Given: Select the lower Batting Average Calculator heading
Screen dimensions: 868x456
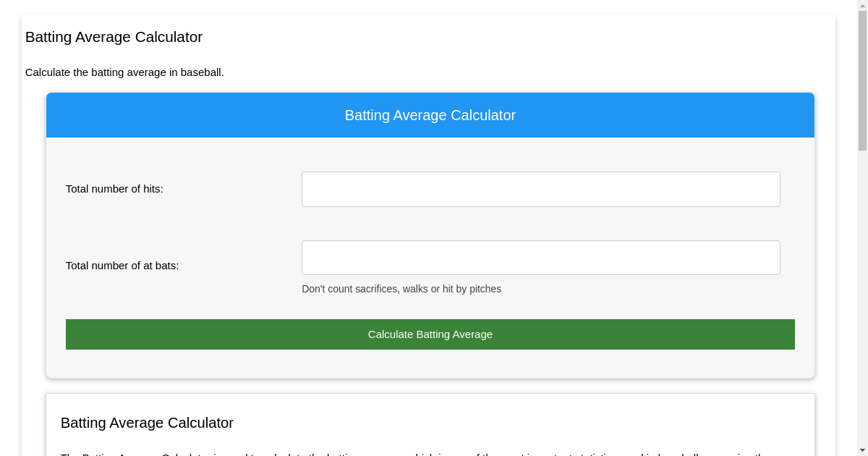Looking at the screenshot, I should pos(147,423).
